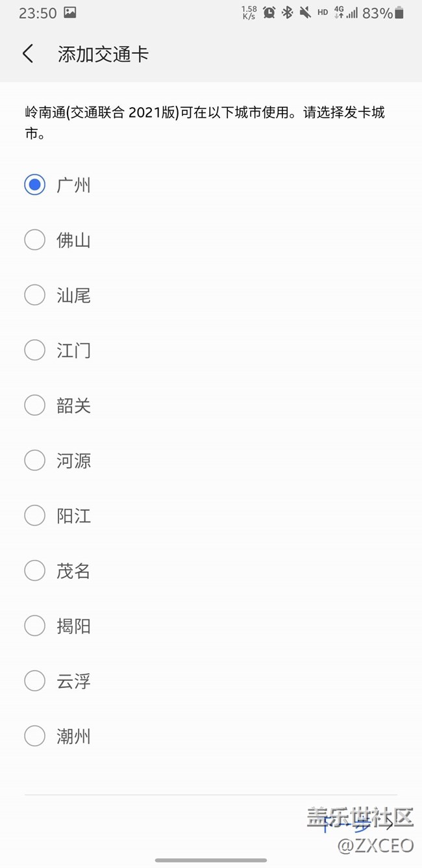
Task: Pick 河源 from the city list
Action: 34,461
